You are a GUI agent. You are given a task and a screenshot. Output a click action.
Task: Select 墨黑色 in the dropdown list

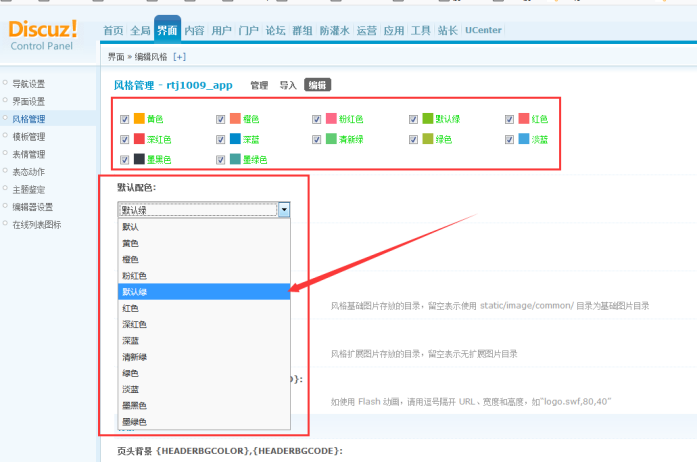[204, 406]
